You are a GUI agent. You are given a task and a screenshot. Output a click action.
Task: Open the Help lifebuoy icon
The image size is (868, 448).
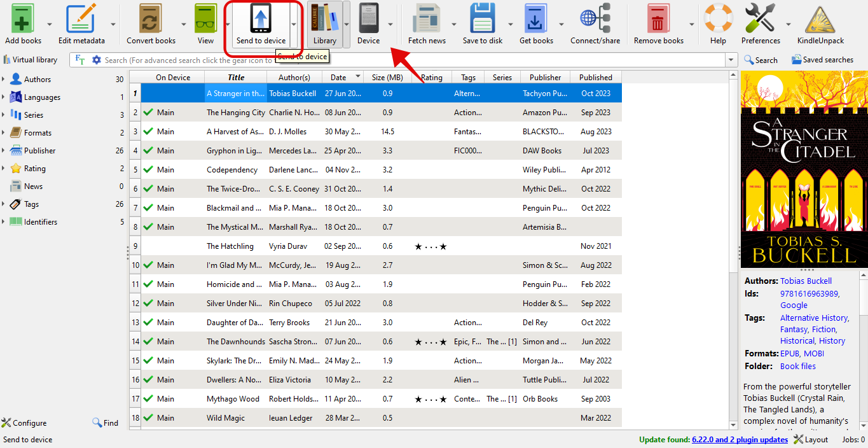pyautogui.click(x=718, y=18)
